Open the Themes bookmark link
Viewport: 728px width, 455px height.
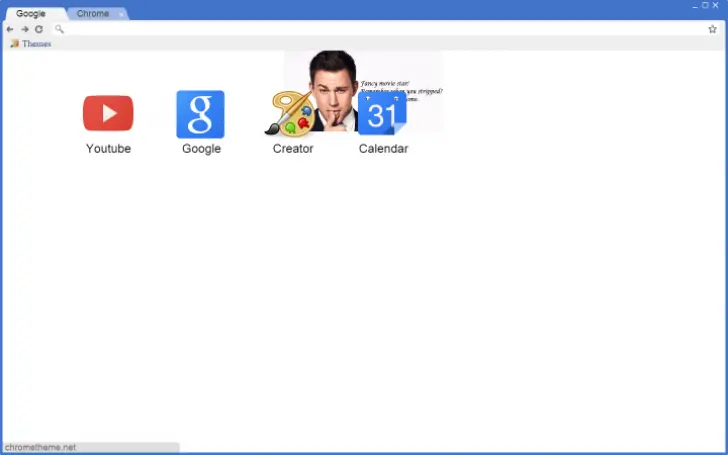36,44
